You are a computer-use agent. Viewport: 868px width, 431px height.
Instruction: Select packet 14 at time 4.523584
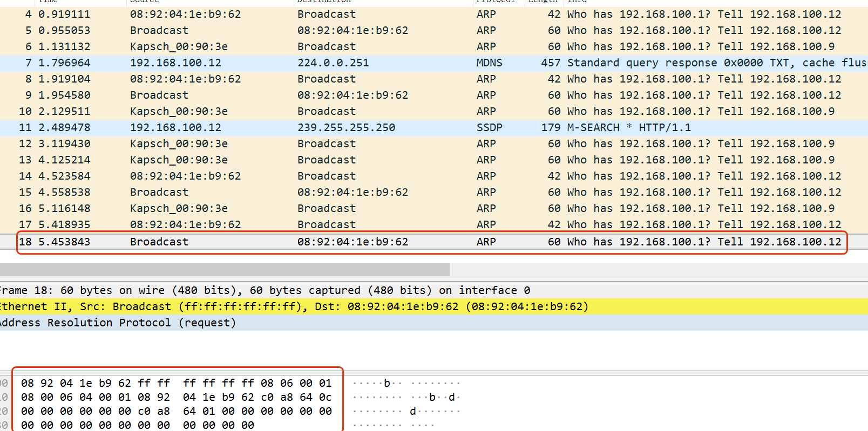pos(434,176)
